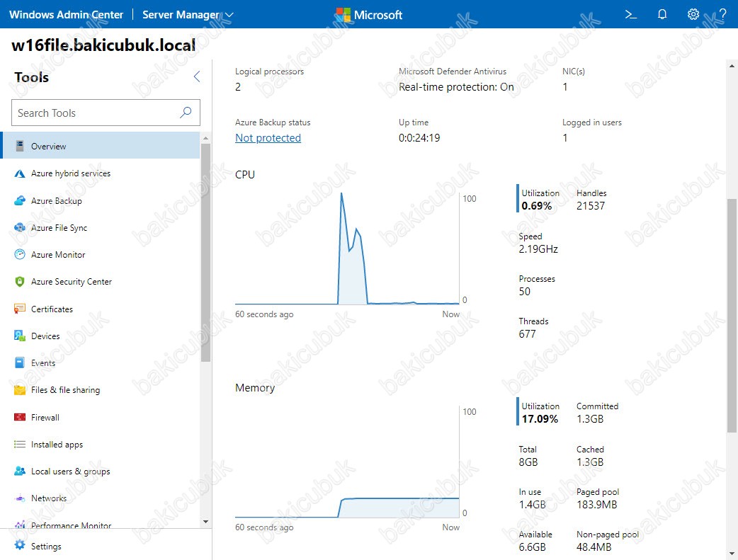
Task: Click the Azure Security Center shield icon
Action: [20, 281]
